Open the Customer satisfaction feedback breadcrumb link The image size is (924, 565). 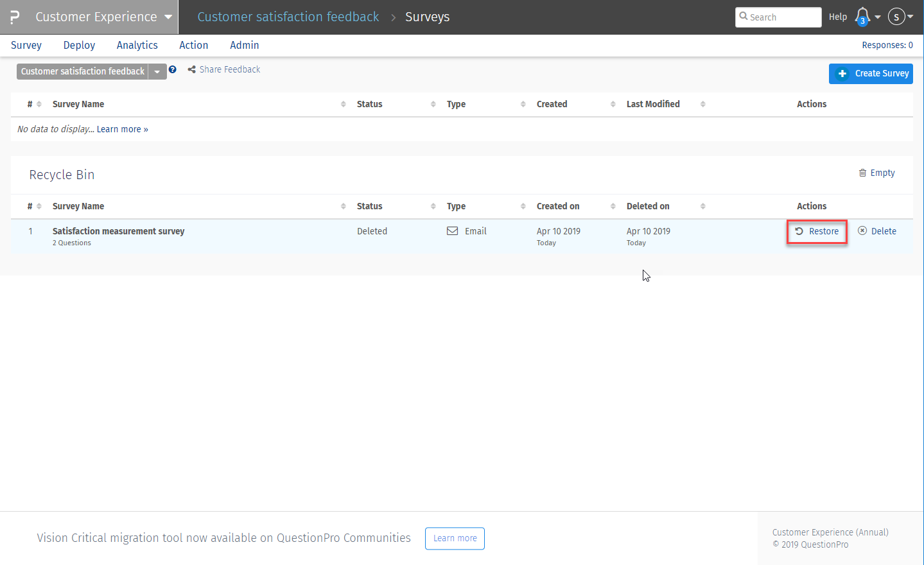288,17
